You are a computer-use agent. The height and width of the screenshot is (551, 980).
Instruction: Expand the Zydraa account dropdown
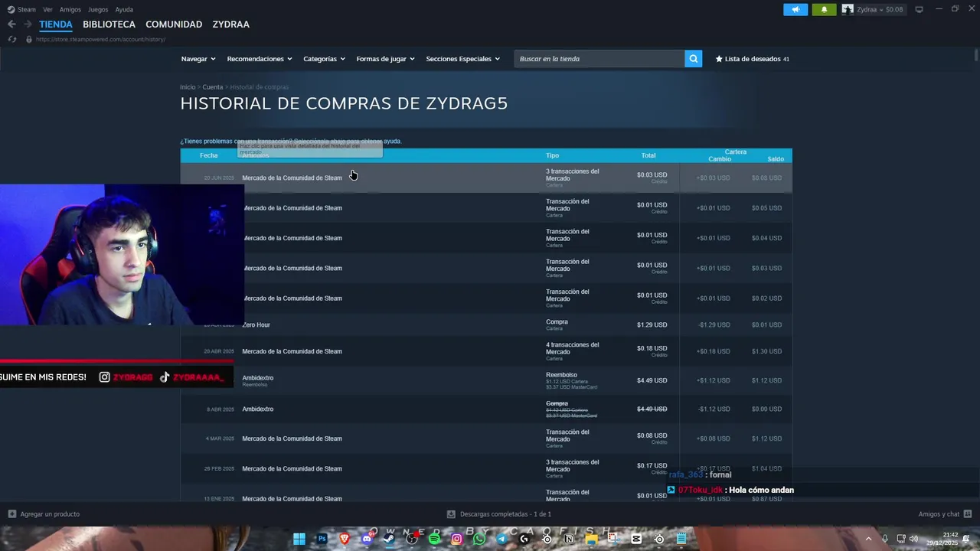click(x=880, y=9)
